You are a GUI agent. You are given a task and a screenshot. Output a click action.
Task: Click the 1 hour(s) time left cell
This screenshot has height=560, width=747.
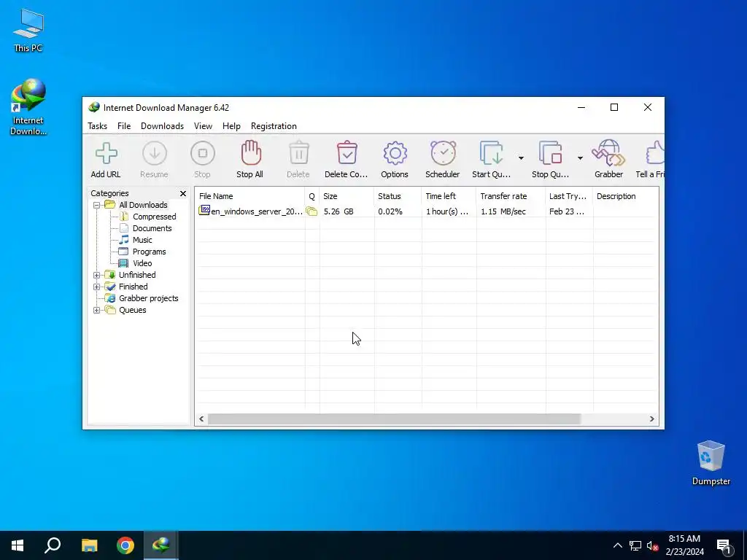(x=447, y=211)
